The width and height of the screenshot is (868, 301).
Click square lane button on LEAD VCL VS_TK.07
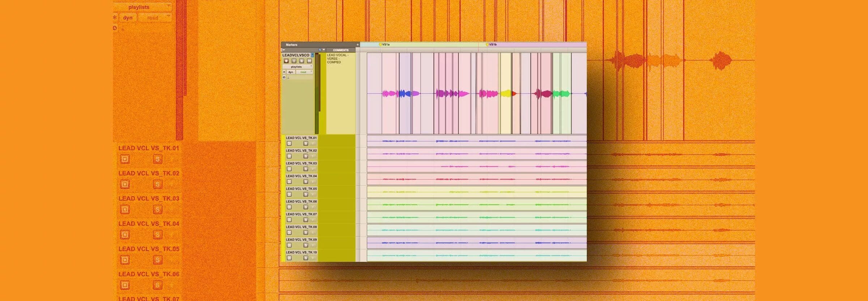289,220
